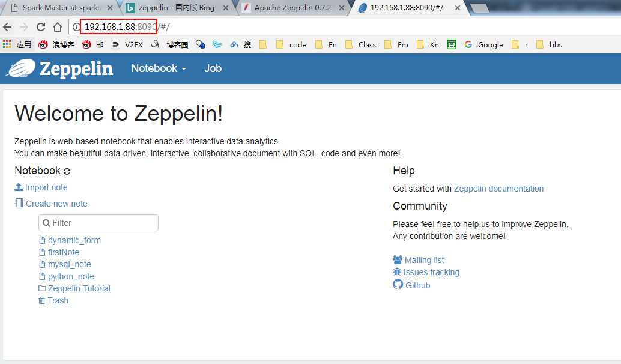Viewport: 621px width, 364px height.
Task: Open the En bookmarks folder
Action: pos(326,44)
